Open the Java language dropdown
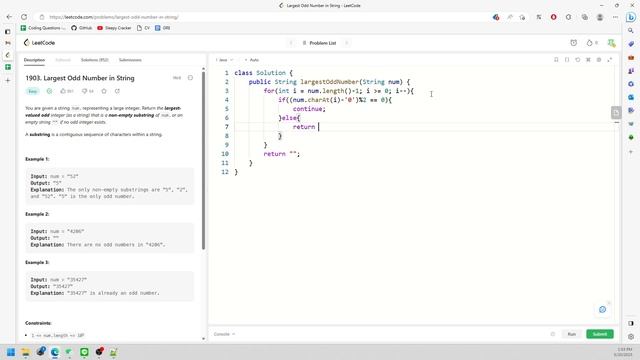Image resolution: width=640 pixels, height=360 pixels. point(224,60)
